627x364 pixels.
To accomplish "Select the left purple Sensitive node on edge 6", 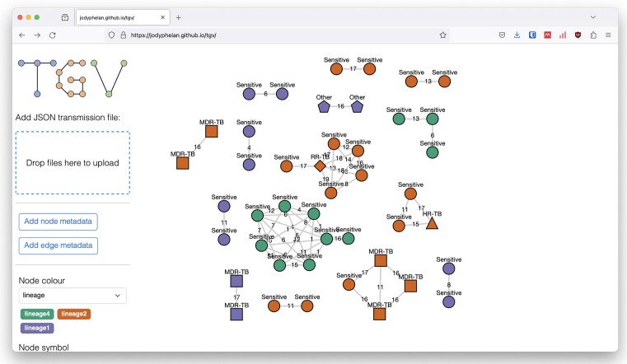I will pos(249,95).
